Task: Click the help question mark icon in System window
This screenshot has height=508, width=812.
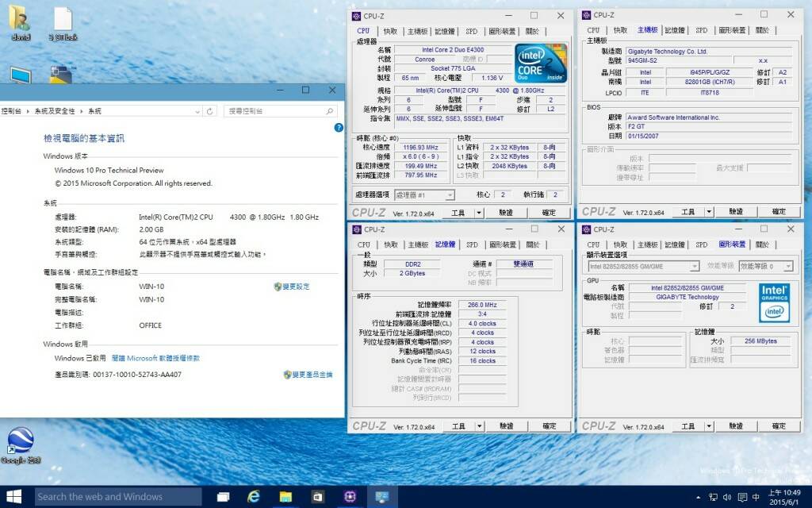Action: coord(339,128)
